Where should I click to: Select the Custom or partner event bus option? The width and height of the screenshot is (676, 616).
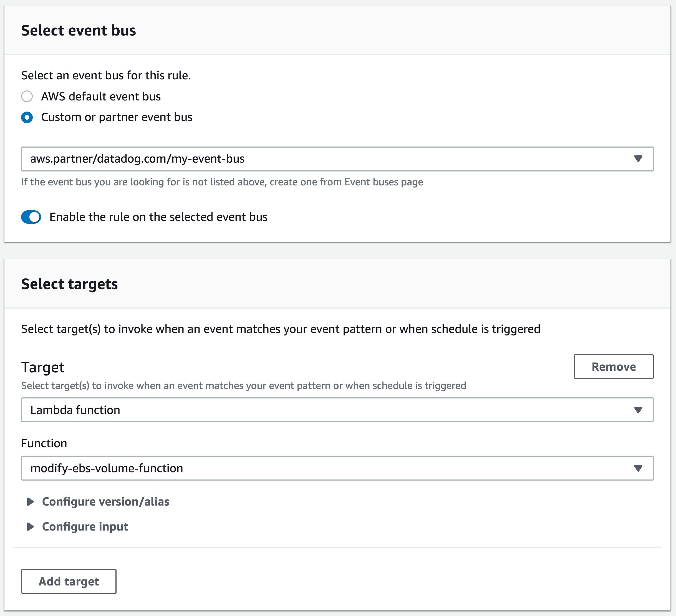[27, 117]
